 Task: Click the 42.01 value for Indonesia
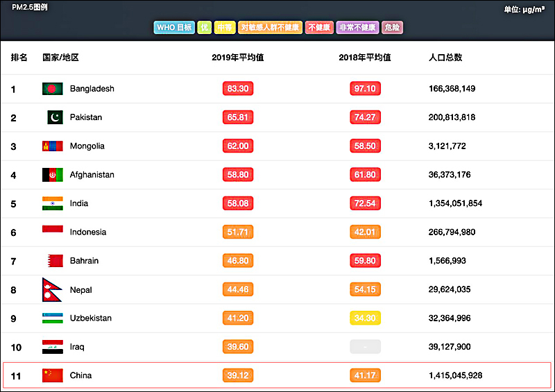click(x=366, y=232)
